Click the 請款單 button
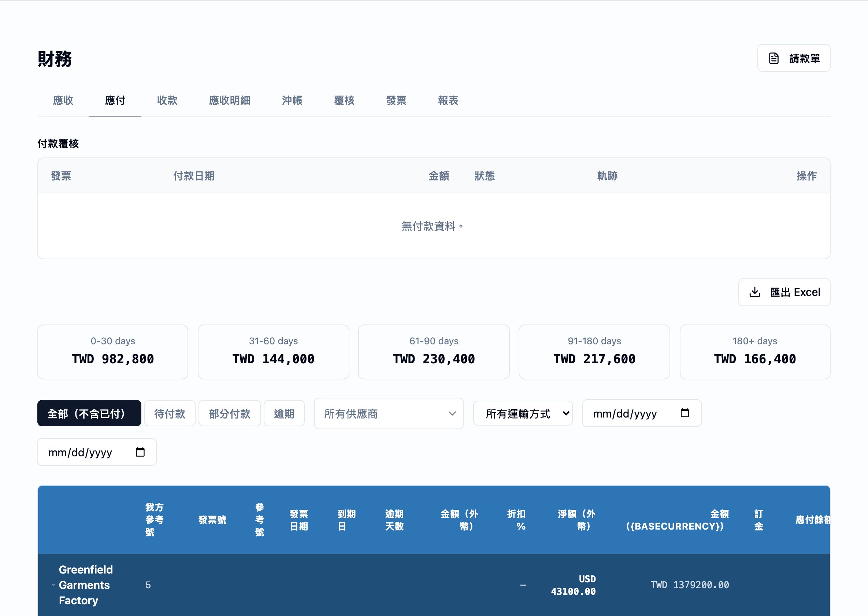868x616 pixels. [x=794, y=58]
